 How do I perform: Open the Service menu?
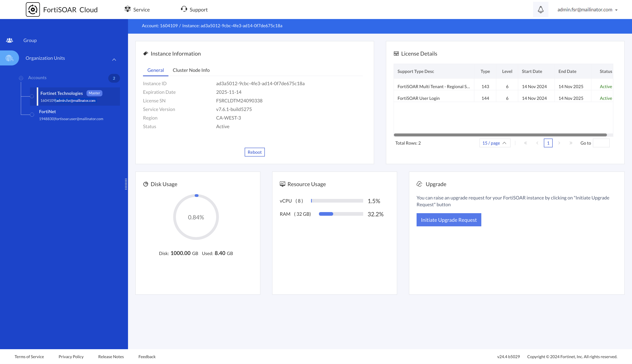pyautogui.click(x=137, y=9)
